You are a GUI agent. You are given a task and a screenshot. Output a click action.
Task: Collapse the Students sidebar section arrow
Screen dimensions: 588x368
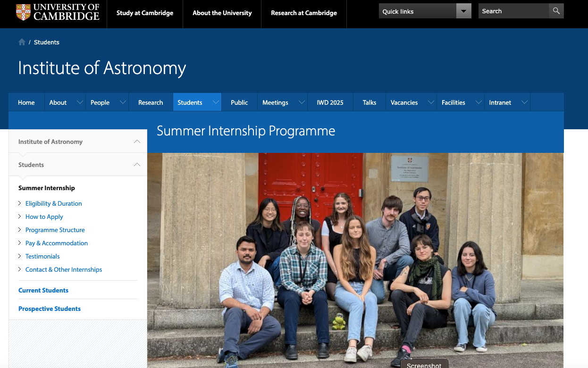[137, 165]
